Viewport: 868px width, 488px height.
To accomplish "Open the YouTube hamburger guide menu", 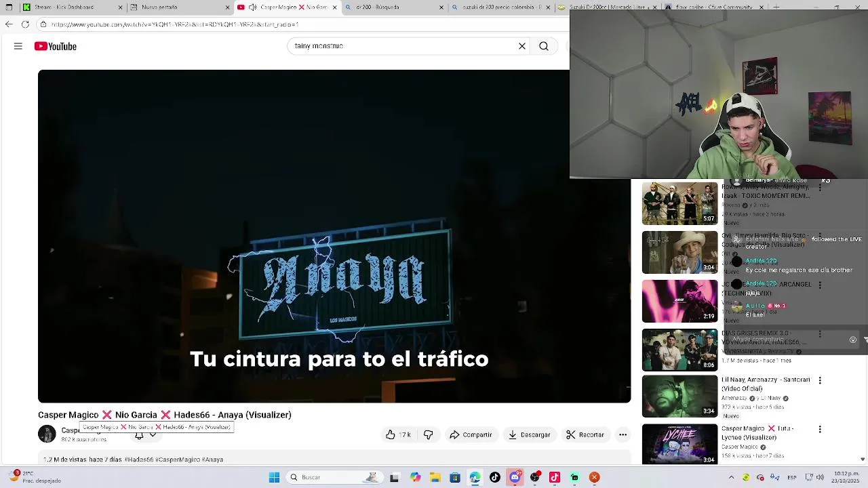I will [18, 46].
